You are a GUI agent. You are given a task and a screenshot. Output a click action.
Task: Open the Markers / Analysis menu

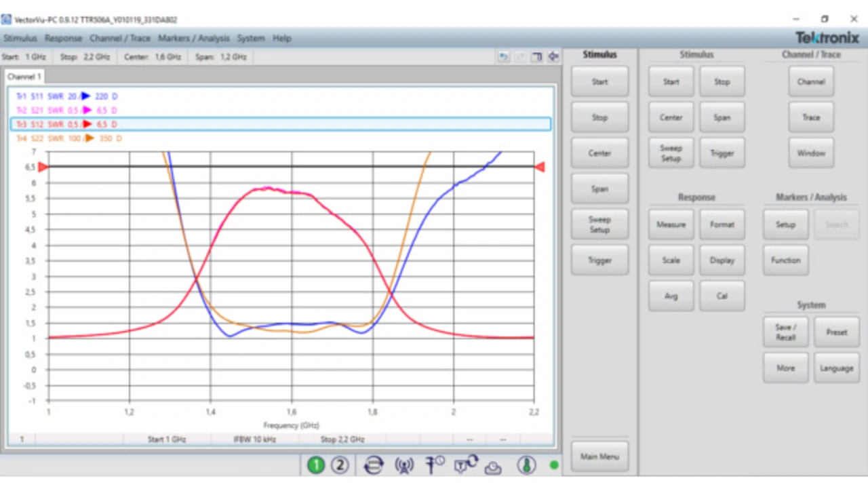pos(194,39)
